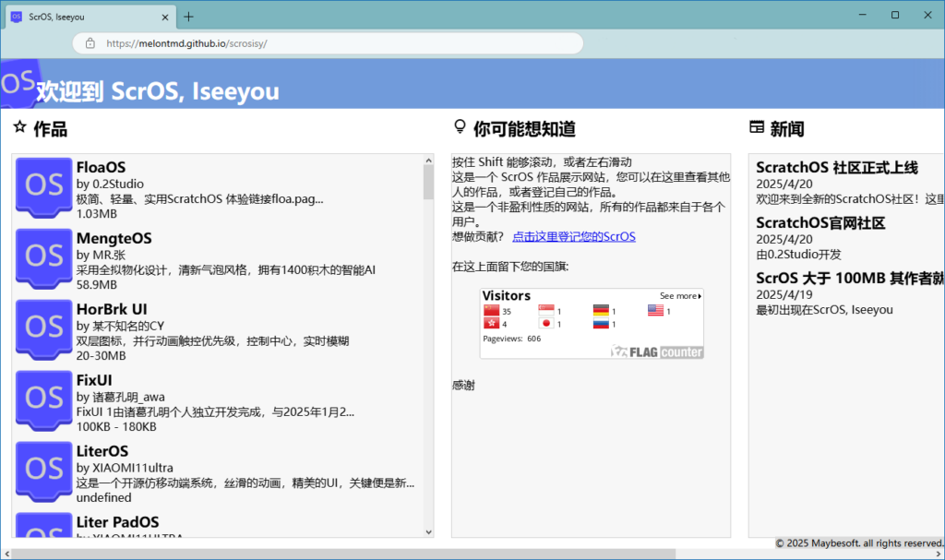Close the ScrOS, Iseeyou tab

coord(164,16)
